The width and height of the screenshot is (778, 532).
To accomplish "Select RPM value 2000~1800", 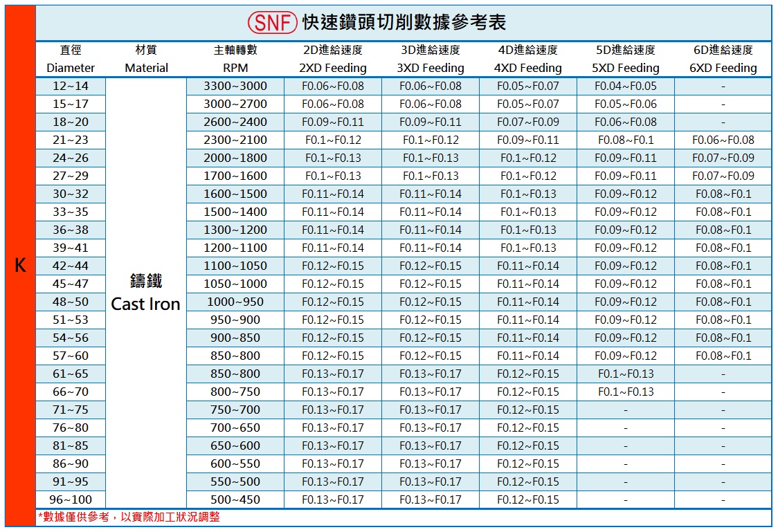I will coord(235,158).
